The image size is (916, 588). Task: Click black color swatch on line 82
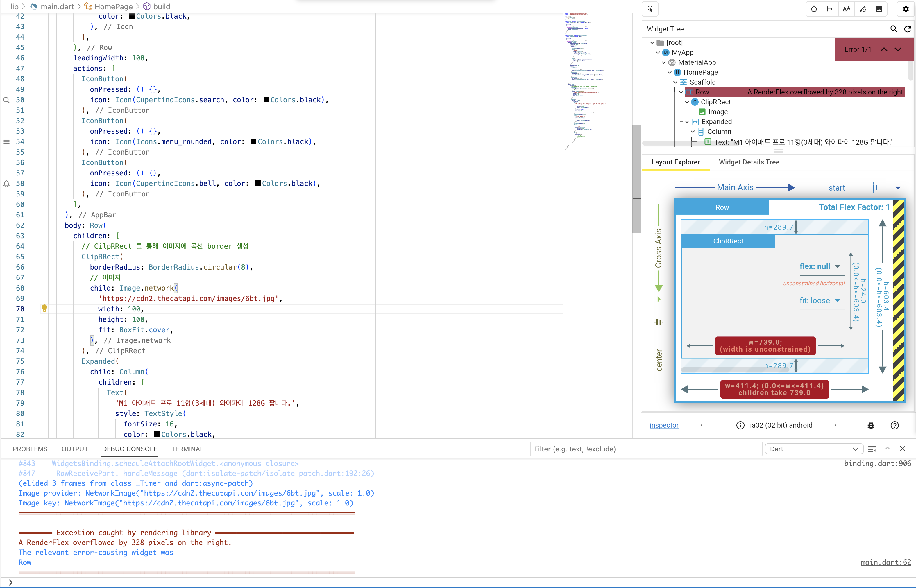[157, 434]
